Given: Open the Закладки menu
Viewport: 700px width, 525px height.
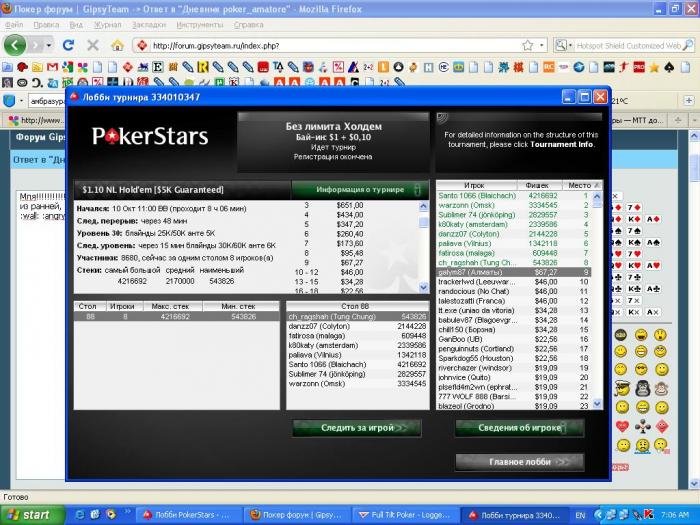Looking at the screenshot, I should 149,25.
